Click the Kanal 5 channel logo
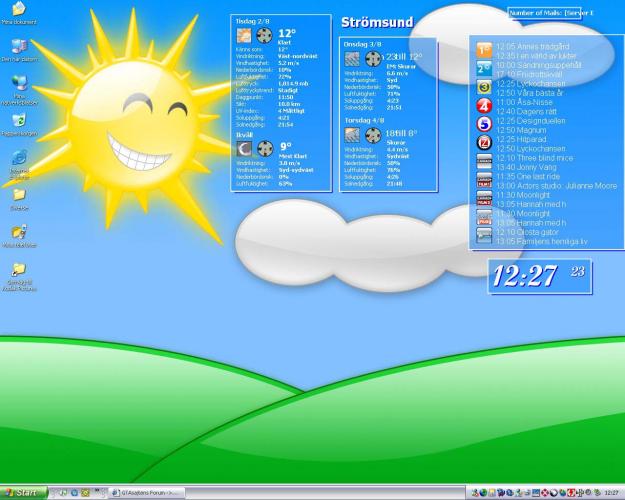 (484, 123)
